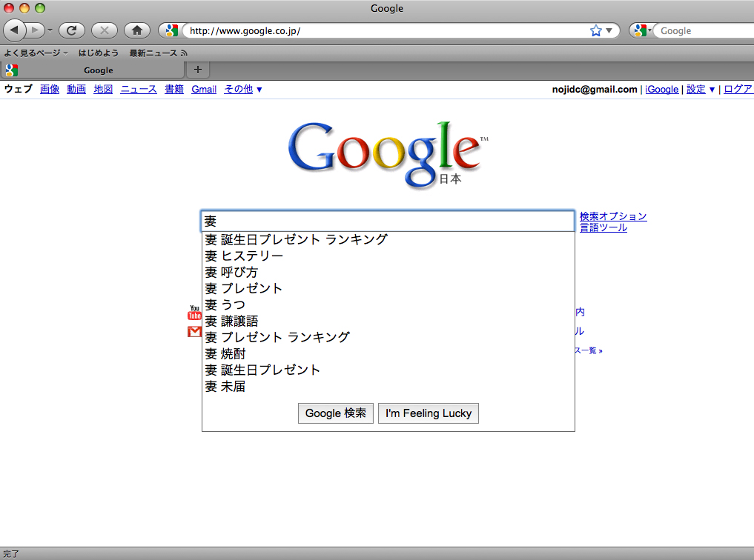754x560 pixels.
Task: Expand the URL bar dropdown arrow
Action: 609,30
